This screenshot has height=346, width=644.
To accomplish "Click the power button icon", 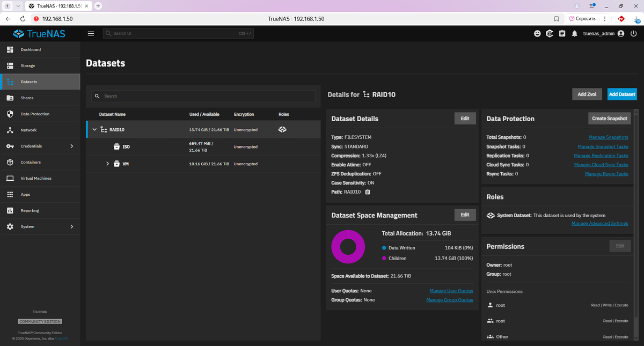I will 634,33.
